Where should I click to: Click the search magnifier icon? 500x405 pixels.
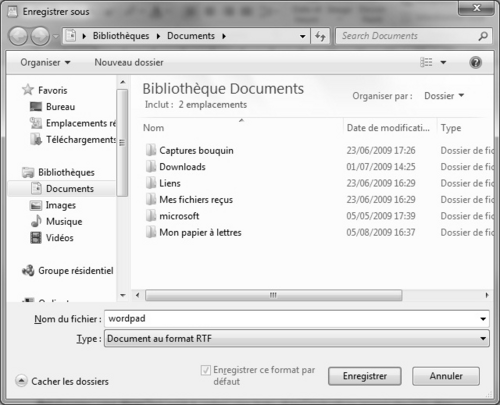[483, 36]
